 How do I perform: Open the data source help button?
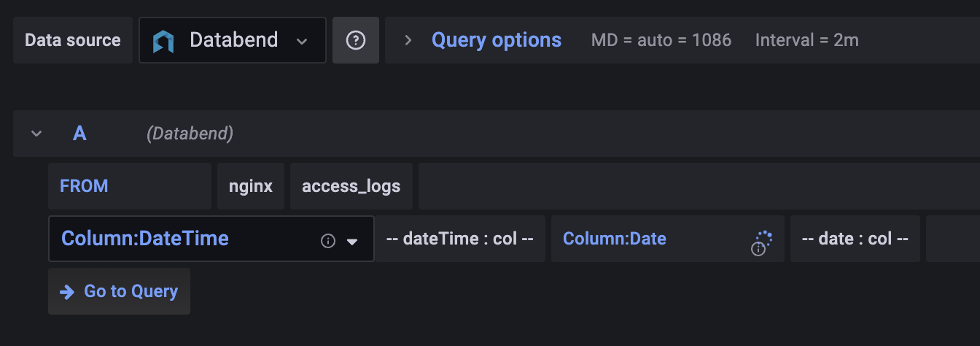[x=355, y=41]
